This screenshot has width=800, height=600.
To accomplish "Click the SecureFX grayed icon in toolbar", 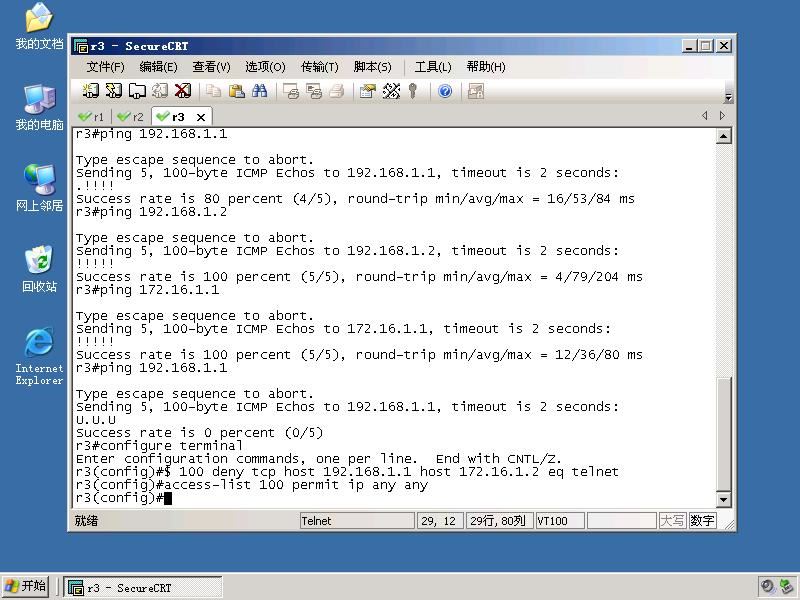I will tap(476, 91).
